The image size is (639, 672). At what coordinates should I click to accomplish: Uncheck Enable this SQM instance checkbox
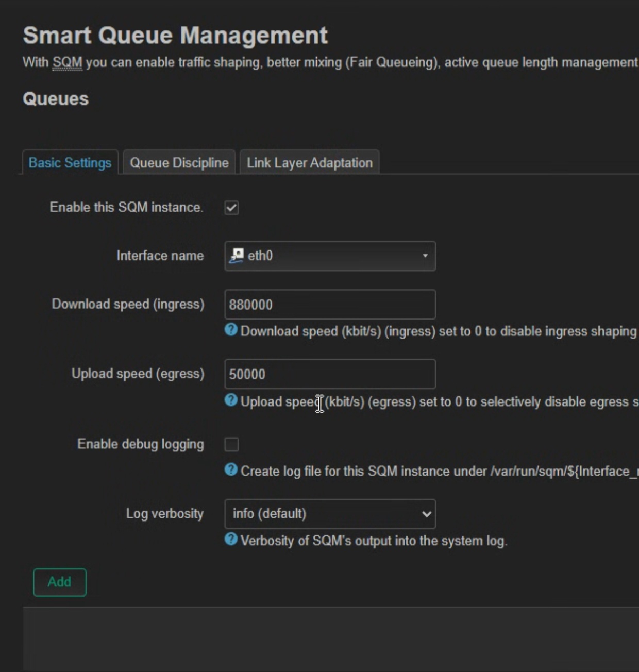pyautogui.click(x=231, y=208)
